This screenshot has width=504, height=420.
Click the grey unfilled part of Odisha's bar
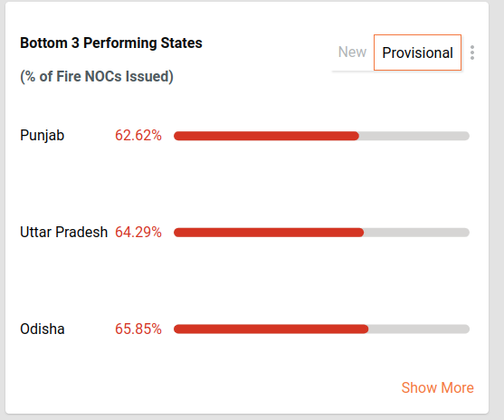click(419, 329)
